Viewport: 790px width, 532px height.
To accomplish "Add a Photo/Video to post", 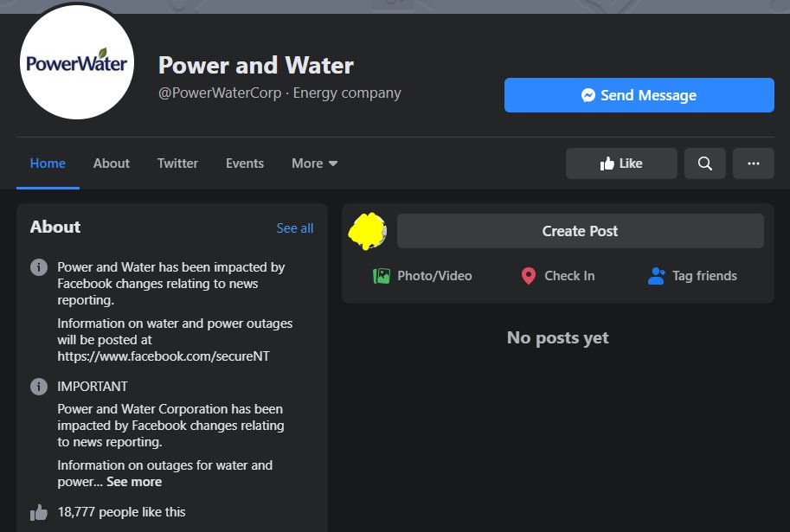I will tap(422, 276).
